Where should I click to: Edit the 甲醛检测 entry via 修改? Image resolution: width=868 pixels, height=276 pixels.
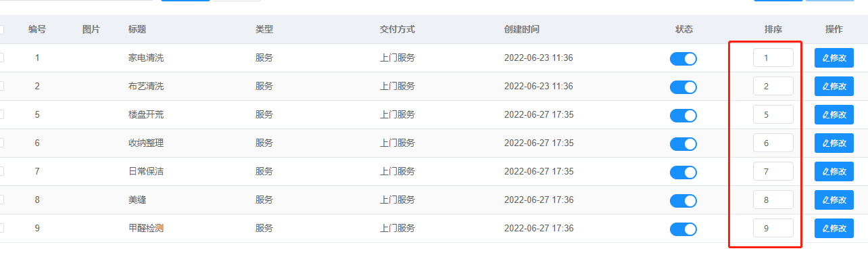click(x=834, y=229)
